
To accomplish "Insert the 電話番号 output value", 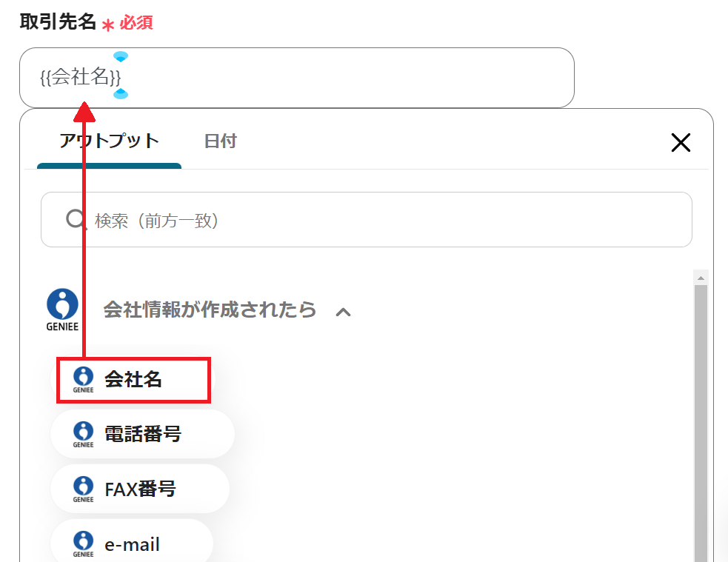I will point(142,434).
